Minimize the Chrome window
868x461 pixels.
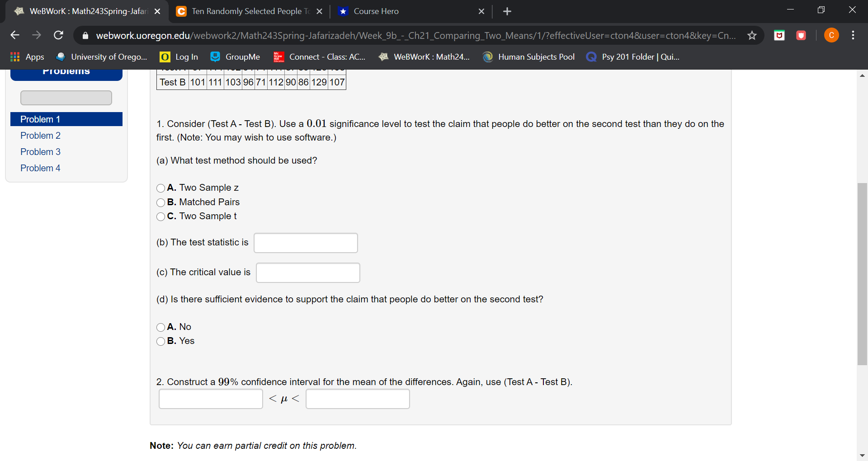tap(790, 10)
